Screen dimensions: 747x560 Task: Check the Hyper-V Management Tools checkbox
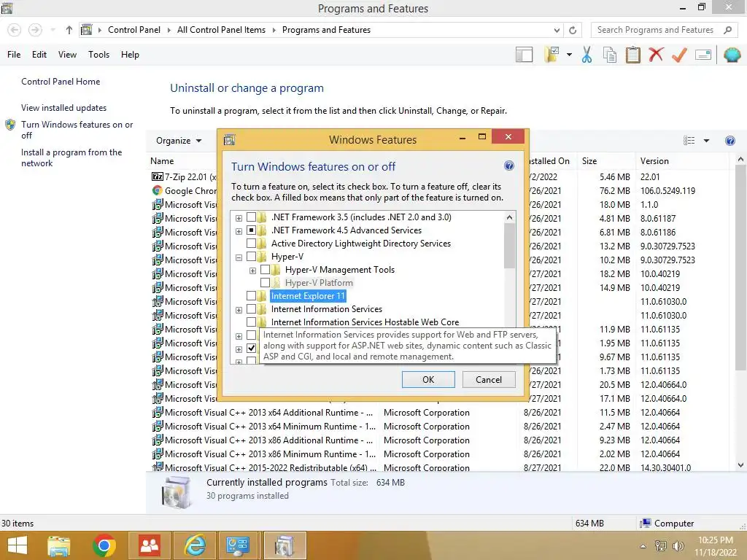click(265, 270)
